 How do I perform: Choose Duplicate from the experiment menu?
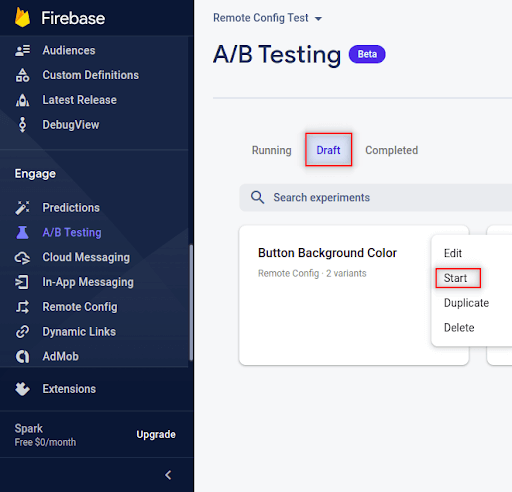coord(466,303)
